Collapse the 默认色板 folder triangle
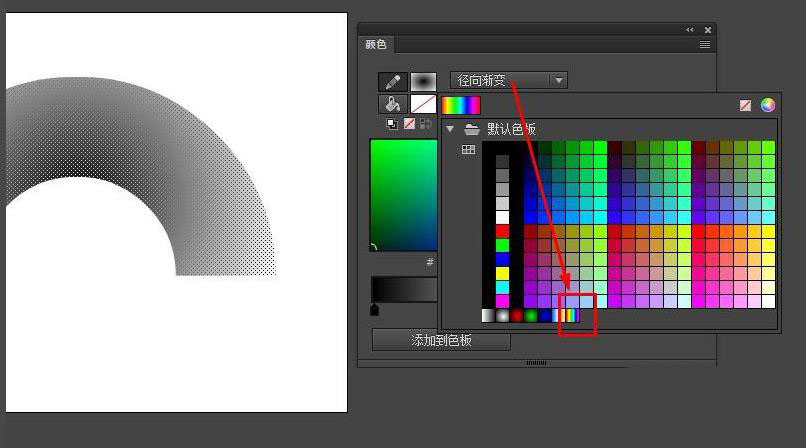This screenshot has height=448, width=806. click(x=450, y=129)
